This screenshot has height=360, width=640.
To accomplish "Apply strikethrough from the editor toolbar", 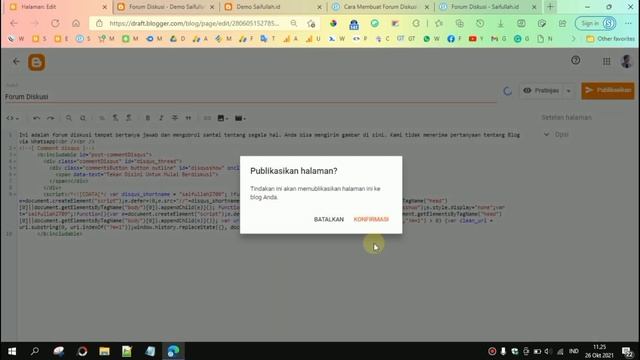I will 175,118.
